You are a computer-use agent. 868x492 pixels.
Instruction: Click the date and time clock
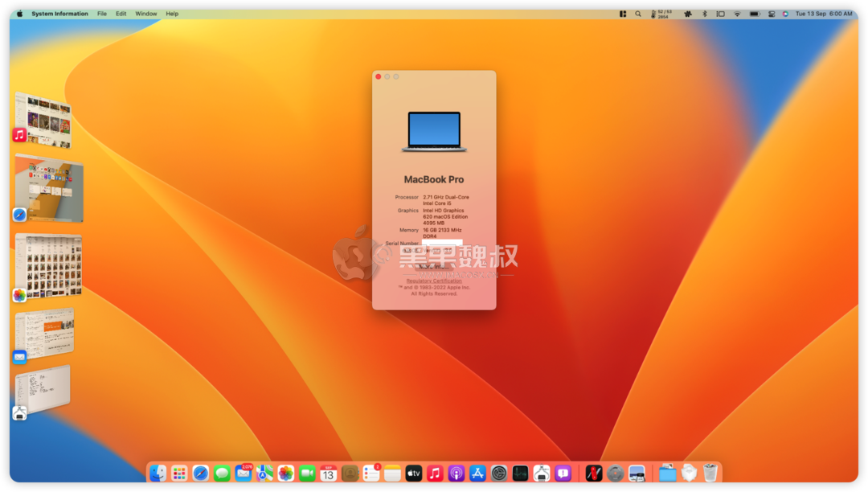824,14
